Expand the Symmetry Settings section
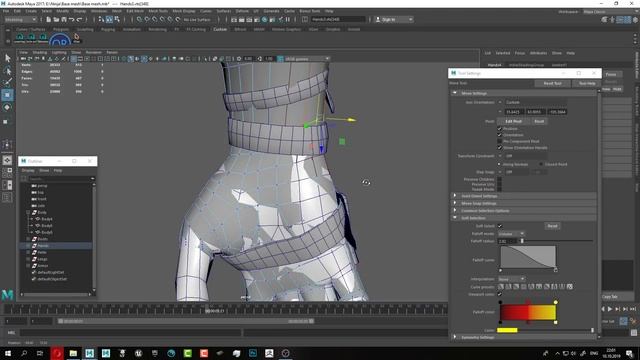The image size is (640, 360). pos(455,337)
